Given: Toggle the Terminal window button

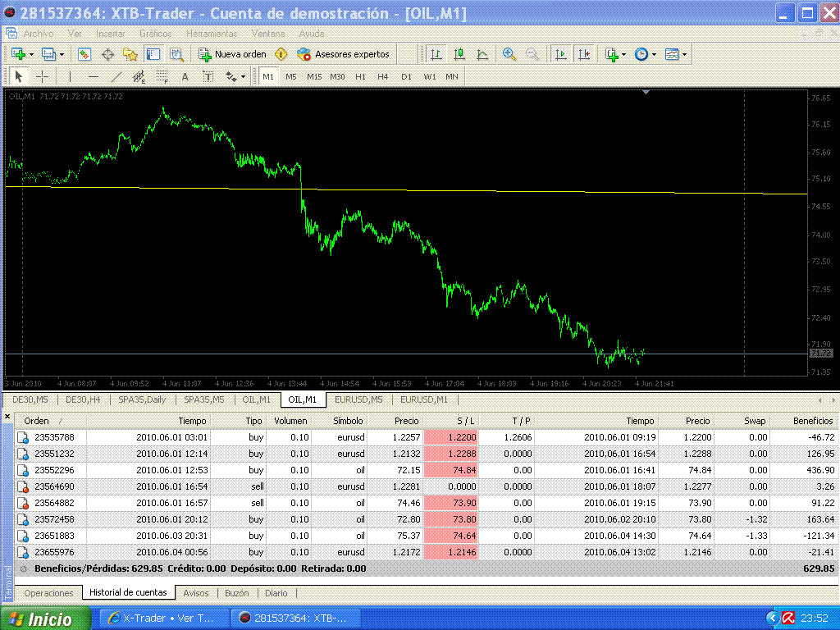Looking at the screenshot, I should point(153,54).
